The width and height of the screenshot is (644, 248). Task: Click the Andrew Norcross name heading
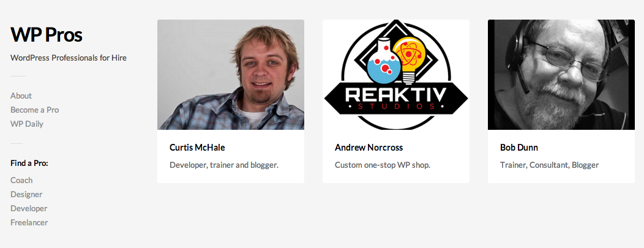(x=369, y=148)
